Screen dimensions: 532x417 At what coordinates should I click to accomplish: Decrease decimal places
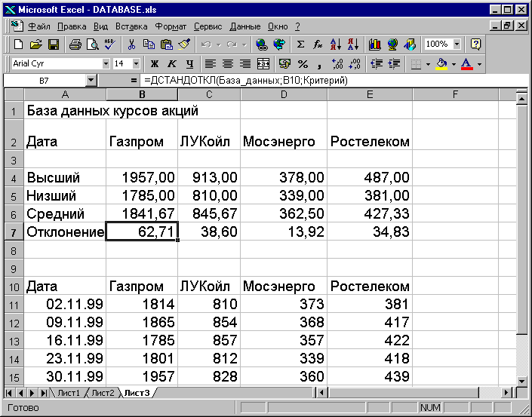355,64
